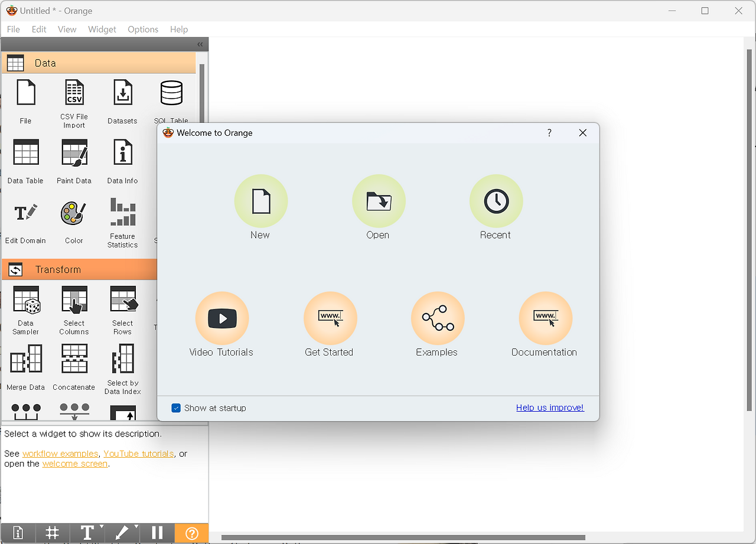The width and height of the screenshot is (756, 544).
Task: Collapse the Data category header
Action: click(99, 63)
